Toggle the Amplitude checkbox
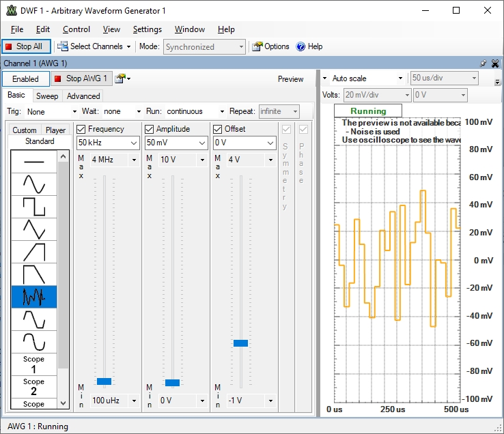504x434 pixels. (x=150, y=129)
